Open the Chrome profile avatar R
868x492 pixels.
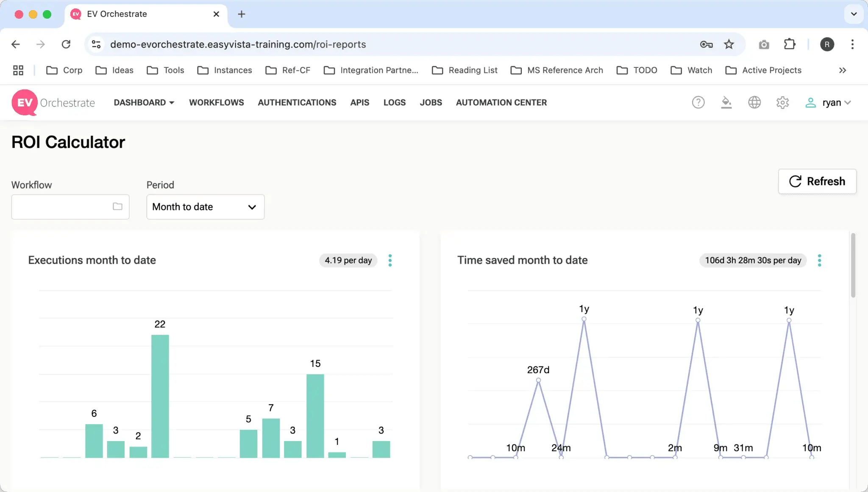pos(827,44)
